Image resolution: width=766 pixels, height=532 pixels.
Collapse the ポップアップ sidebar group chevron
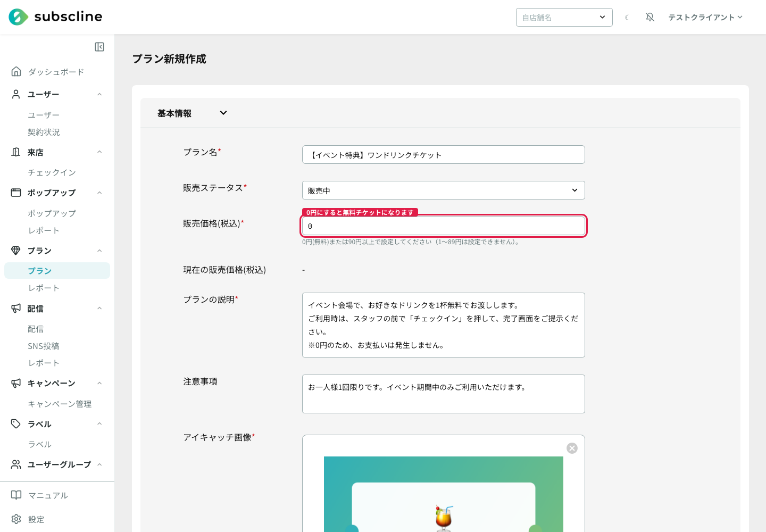[99, 193]
